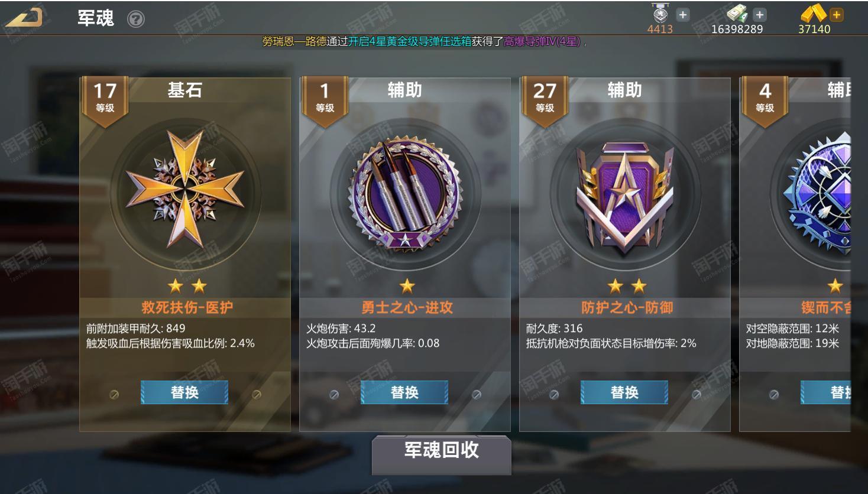The height and width of the screenshot is (494, 868).
Task: Buy gold bars with the yellow plus
Action: 836,15
